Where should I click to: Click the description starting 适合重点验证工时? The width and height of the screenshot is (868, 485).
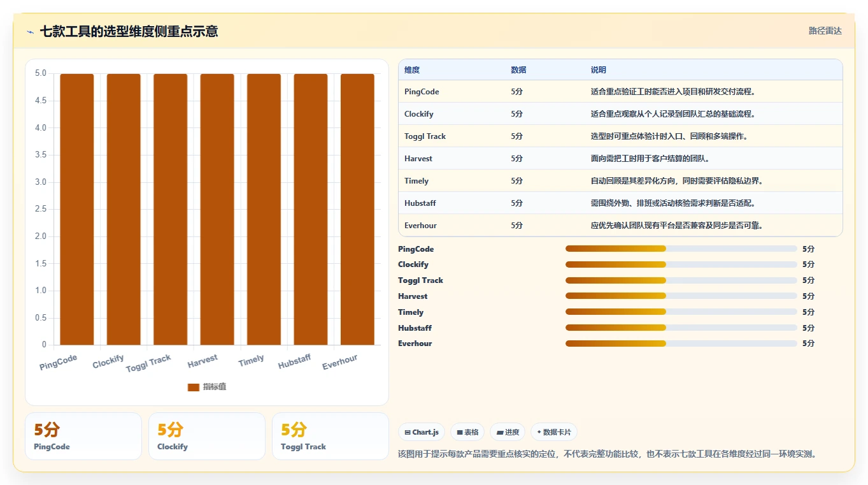pyautogui.click(x=673, y=92)
